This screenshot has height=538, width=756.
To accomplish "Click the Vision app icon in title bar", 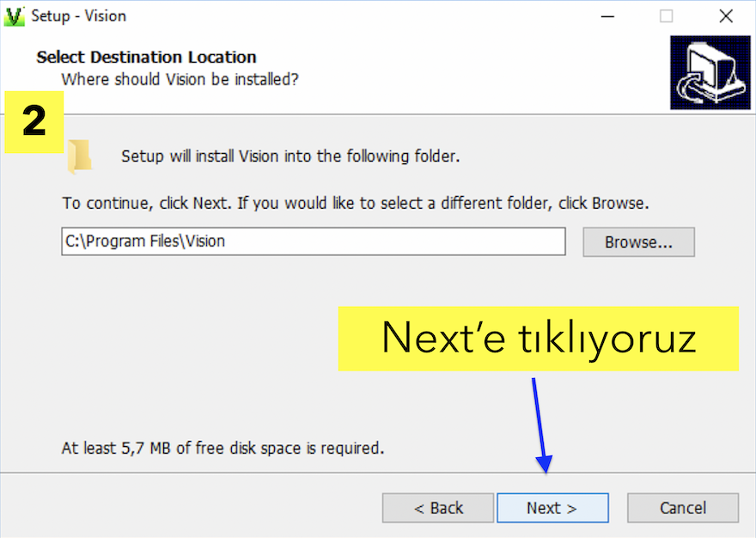I will point(14,16).
